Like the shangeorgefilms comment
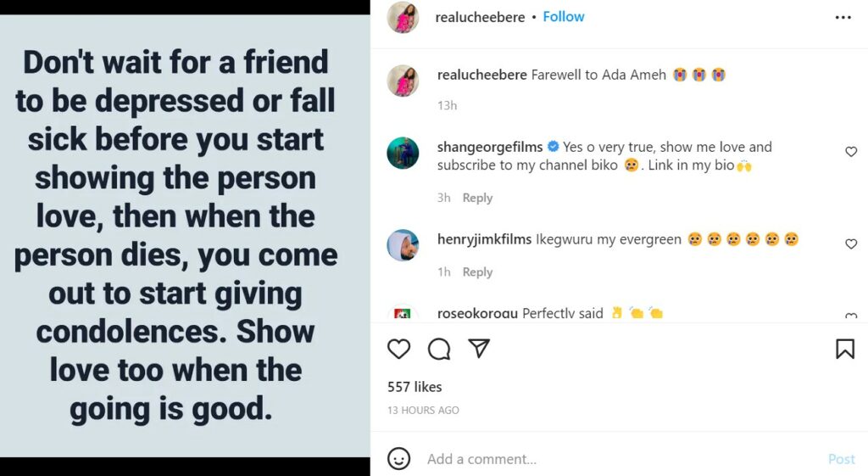 pos(851,152)
